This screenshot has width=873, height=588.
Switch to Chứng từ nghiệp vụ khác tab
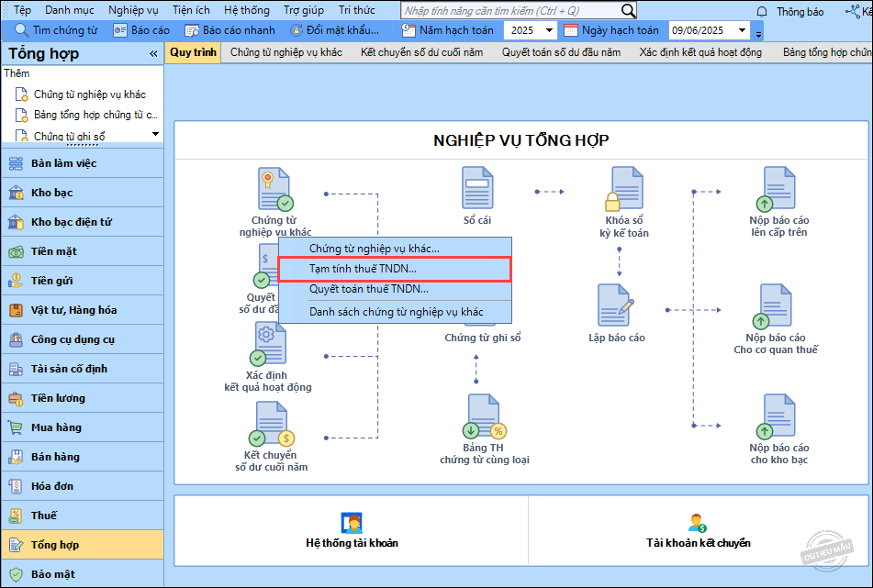pyautogui.click(x=286, y=52)
